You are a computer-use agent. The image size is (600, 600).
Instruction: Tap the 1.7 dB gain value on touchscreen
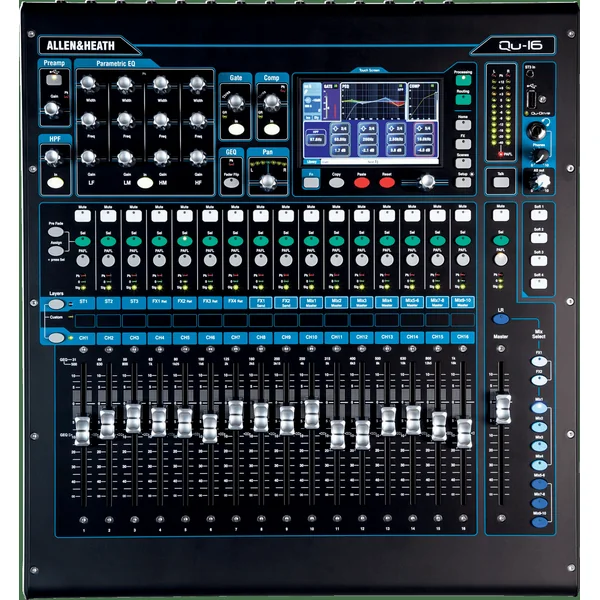pos(340,150)
